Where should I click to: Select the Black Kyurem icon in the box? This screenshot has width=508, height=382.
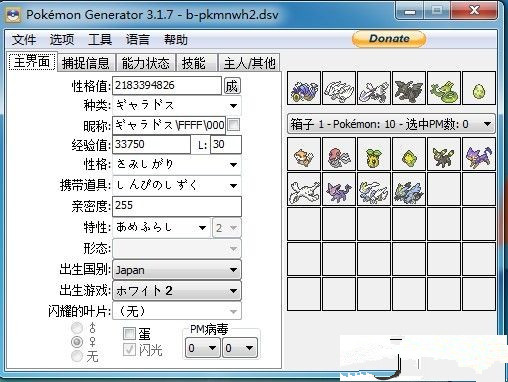409,189
